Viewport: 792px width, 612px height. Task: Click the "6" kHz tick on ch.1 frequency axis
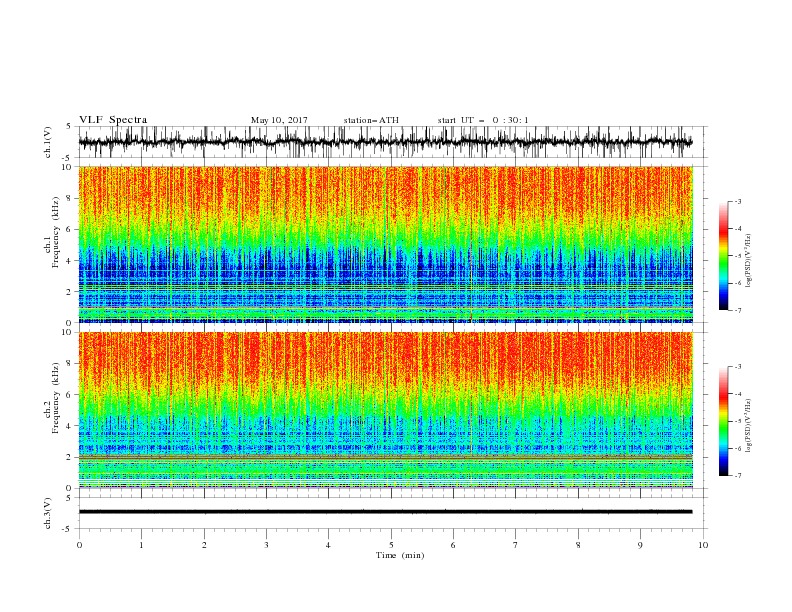click(69, 229)
